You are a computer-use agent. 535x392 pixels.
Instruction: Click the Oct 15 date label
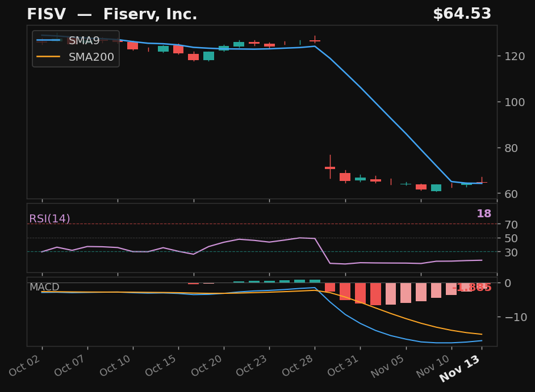tap(162, 365)
